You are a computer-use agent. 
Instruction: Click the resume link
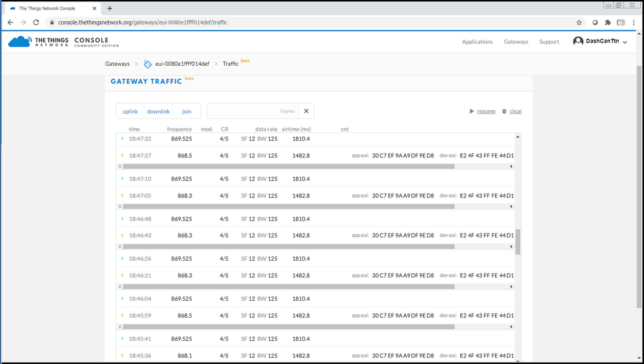pyautogui.click(x=486, y=111)
